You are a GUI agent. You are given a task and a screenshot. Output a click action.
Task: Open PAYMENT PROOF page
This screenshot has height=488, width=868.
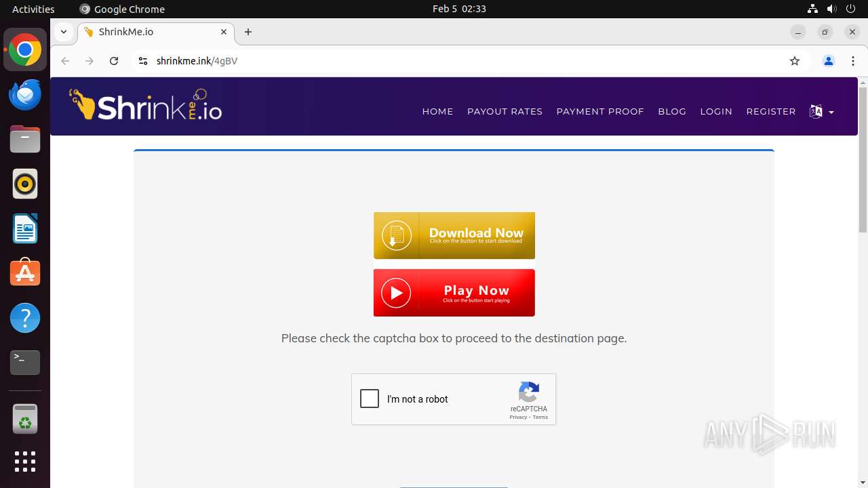[600, 112]
